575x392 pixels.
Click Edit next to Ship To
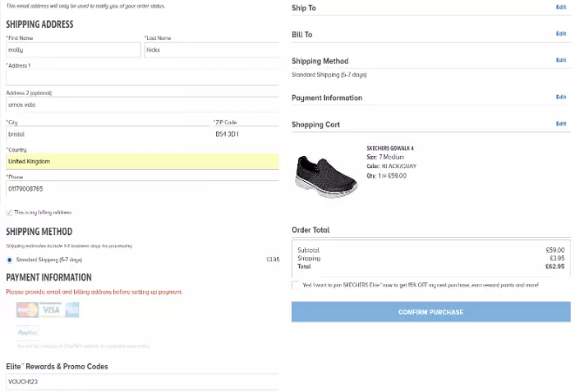(x=561, y=7)
